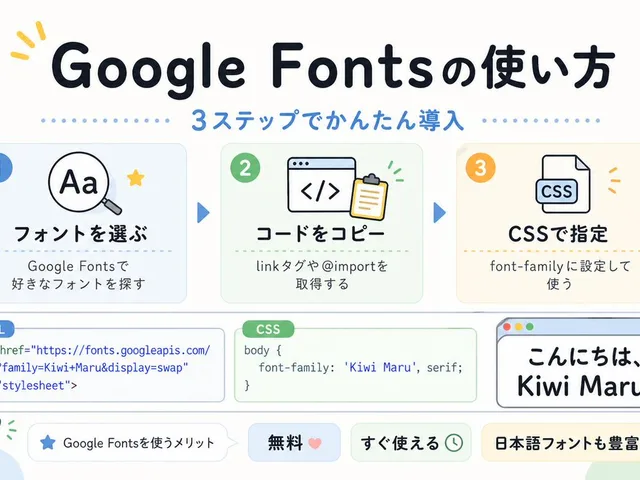Click the green clock icon beside すぐ使える
This screenshot has width=640, height=480.
[x=453, y=443]
